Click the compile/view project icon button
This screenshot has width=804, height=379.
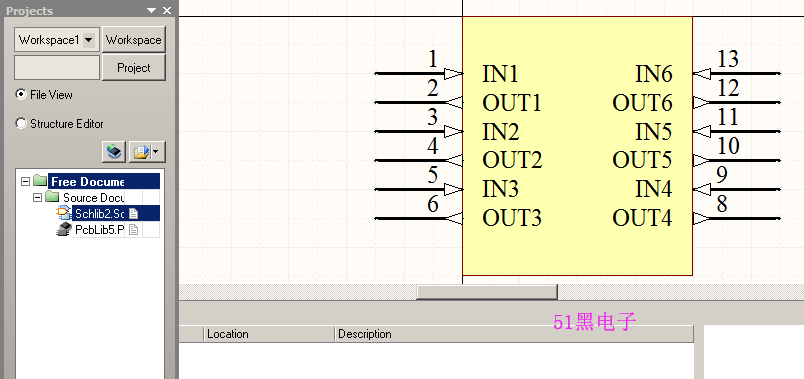[114, 152]
